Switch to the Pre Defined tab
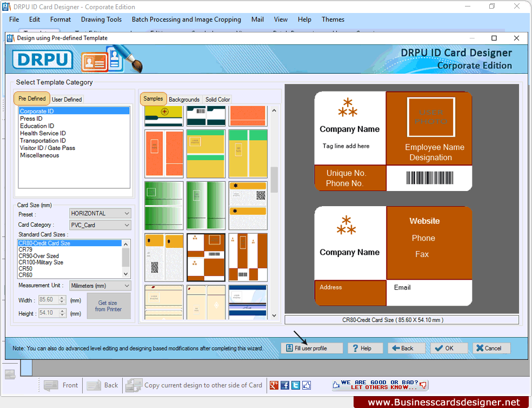This screenshot has height=408, width=532. click(32, 98)
